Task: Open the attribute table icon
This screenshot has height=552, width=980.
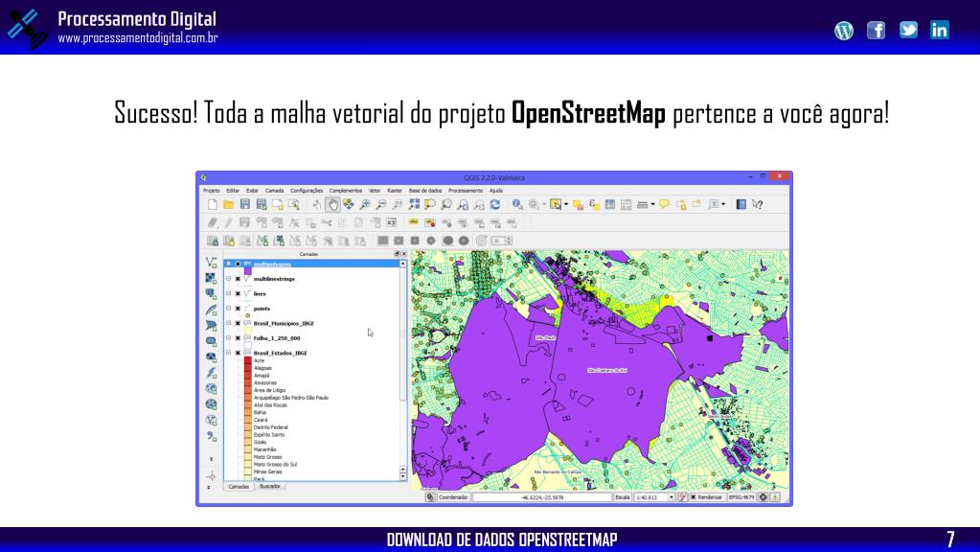Action: [610, 204]
